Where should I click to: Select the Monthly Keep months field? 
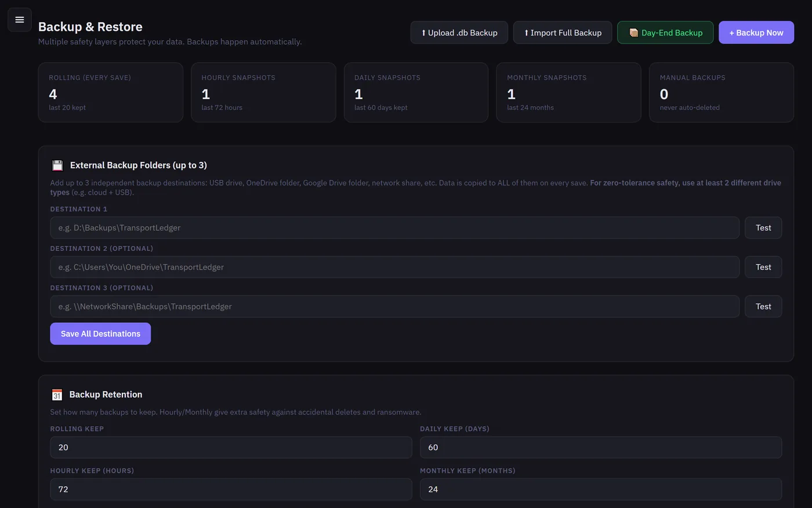[x=601, y=489]
